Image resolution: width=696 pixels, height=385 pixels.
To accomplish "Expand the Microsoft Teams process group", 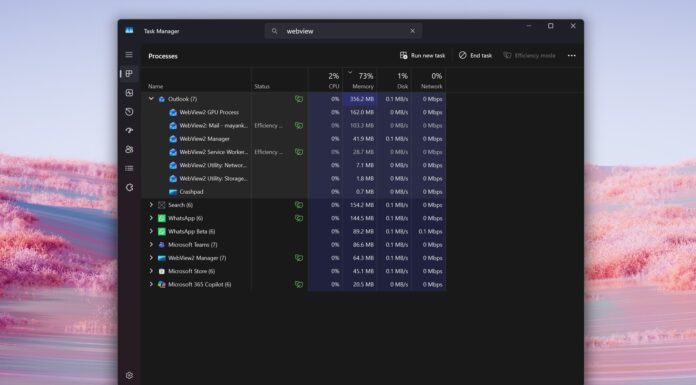I will (x=151, y=245).
